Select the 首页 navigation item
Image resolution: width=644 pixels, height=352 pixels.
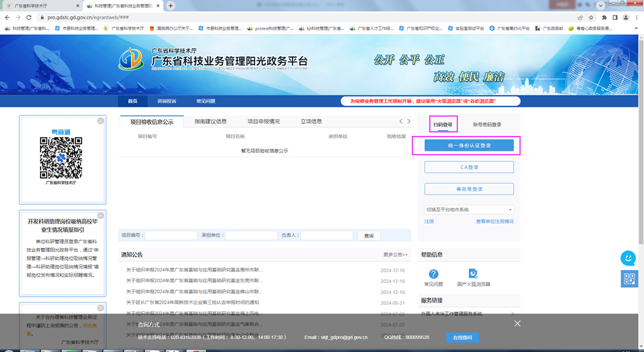click(132, 101)
